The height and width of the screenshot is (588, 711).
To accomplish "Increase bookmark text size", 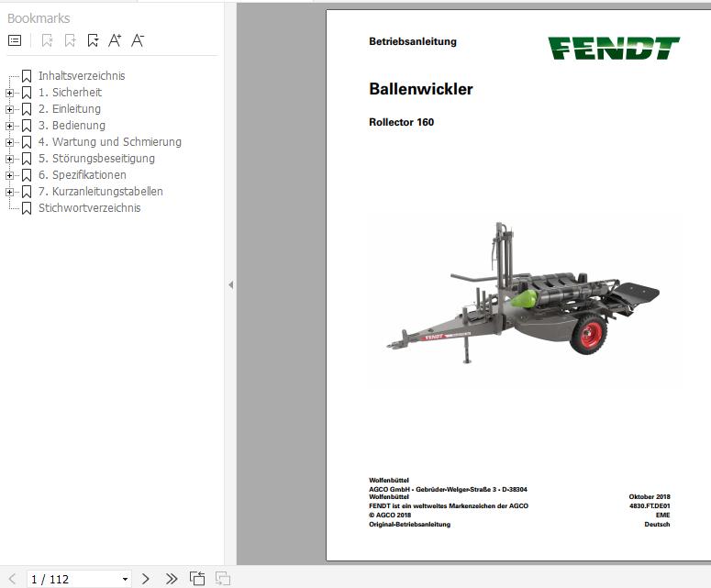I will click(x=115, y=40).
